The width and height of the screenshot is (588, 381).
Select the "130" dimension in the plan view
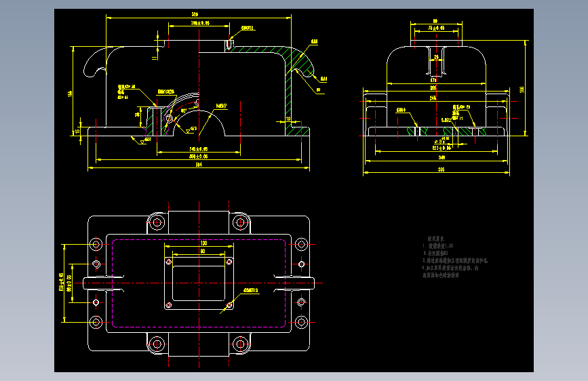pos(203,243)
